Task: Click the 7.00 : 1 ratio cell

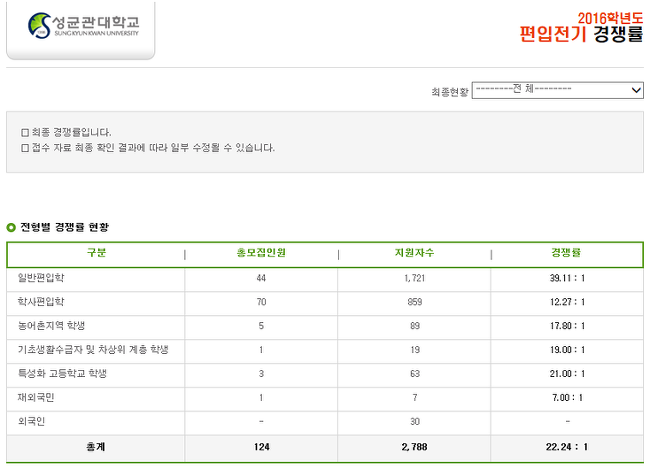Action: coord(567,398)
